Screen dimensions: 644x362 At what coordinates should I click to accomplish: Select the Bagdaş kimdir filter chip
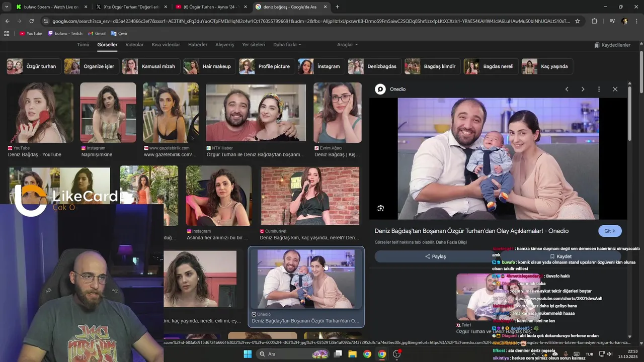pos(433,66)
